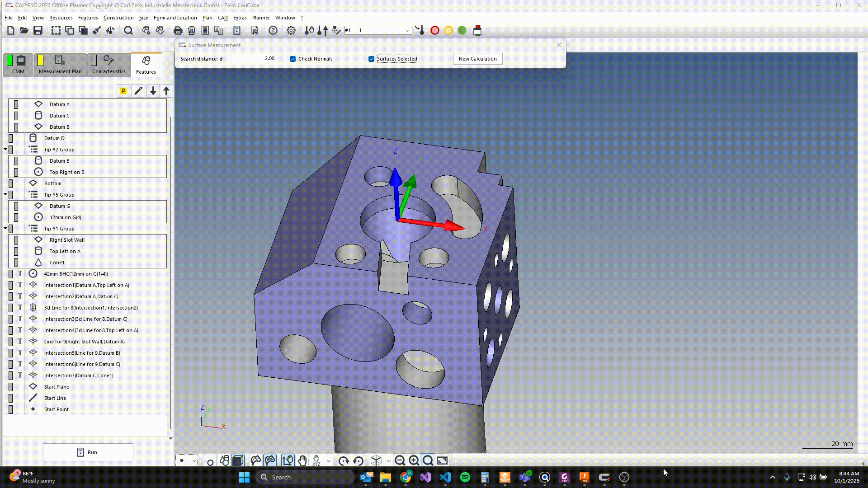Viewport: 868px width, 488px height.
Task: Click the New Calculation button
Action: tap(477, 59)
